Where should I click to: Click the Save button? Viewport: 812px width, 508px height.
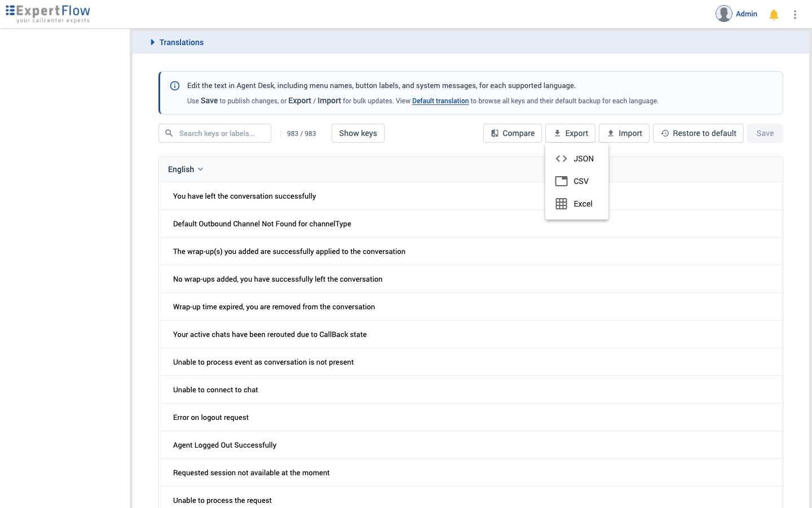765,133
